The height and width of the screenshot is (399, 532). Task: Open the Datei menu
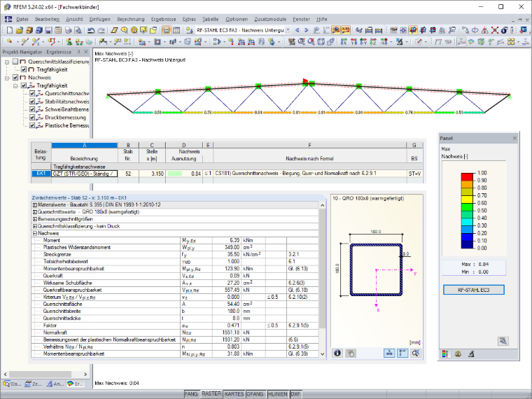[22, 20]
